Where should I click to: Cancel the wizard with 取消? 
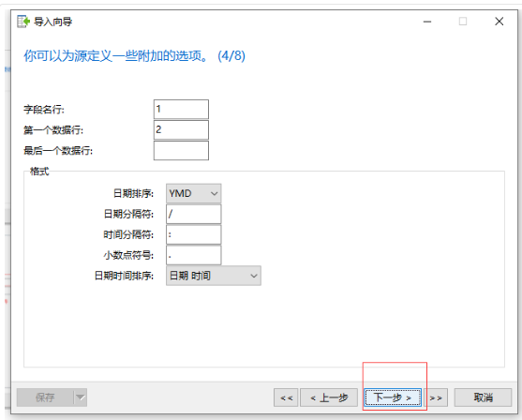point(483,397)
